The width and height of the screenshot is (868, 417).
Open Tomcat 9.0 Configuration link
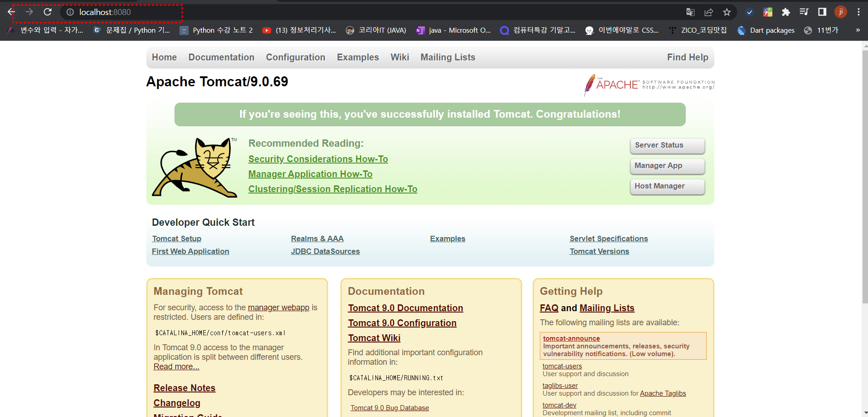(402, 323)
